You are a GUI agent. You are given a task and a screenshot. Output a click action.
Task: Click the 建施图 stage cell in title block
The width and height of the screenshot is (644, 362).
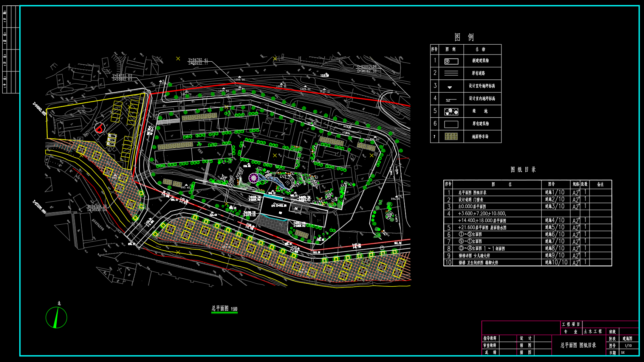point(627,339)
